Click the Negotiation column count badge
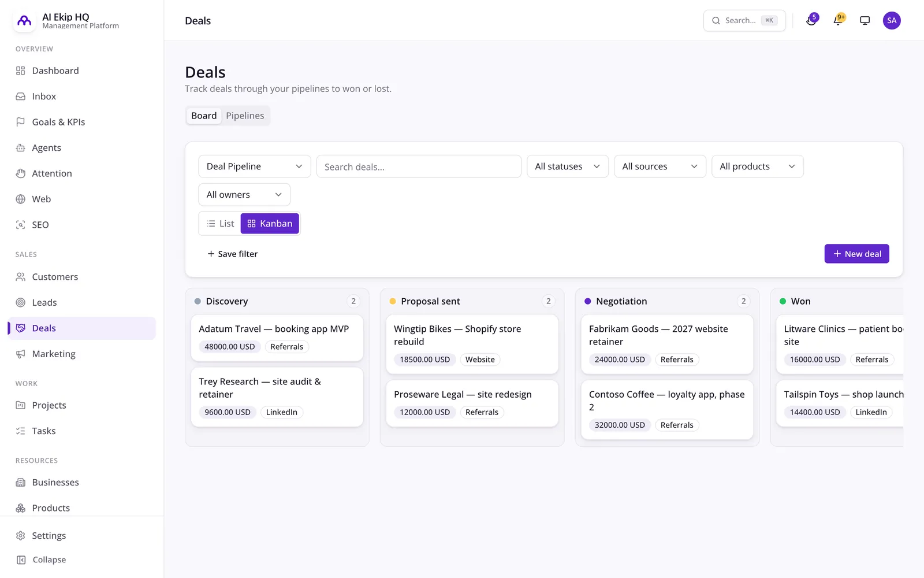Screen dimensions: 924x578 coord(743,301)
